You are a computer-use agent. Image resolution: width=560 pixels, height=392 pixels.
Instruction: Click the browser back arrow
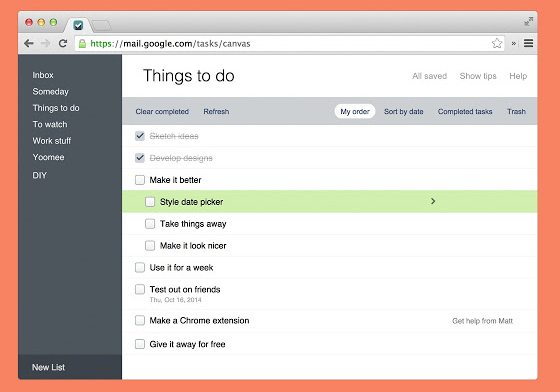[29, 44]
